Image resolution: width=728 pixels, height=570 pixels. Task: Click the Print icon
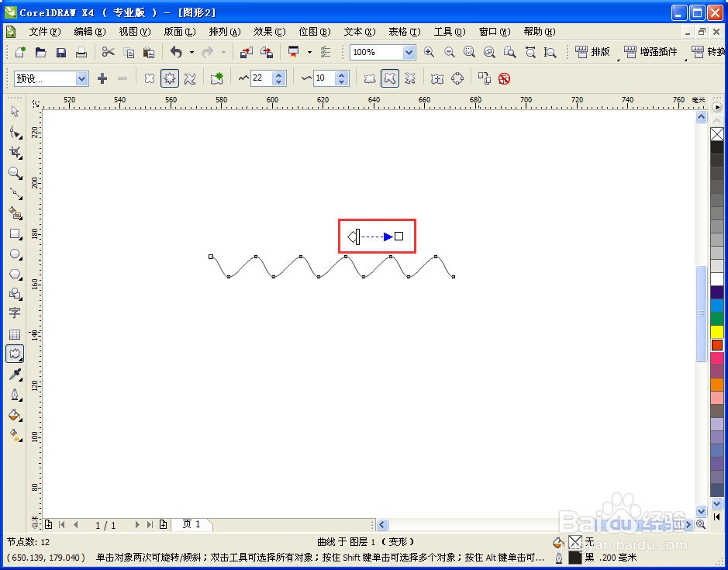tap(81, 52)
